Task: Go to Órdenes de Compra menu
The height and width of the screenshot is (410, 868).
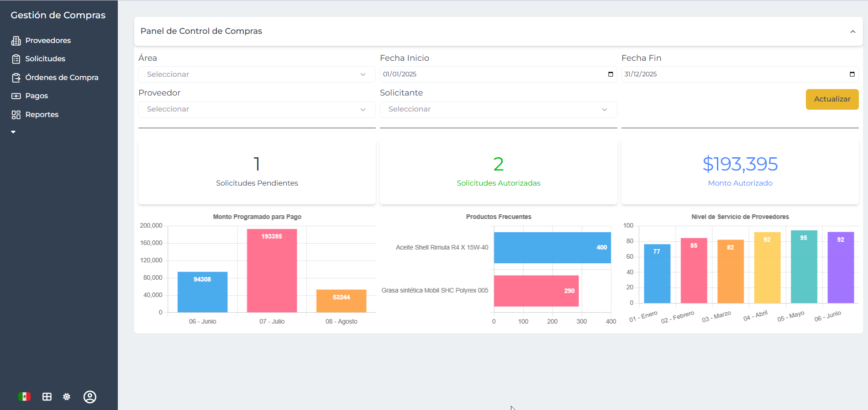Action: (62, 78)
